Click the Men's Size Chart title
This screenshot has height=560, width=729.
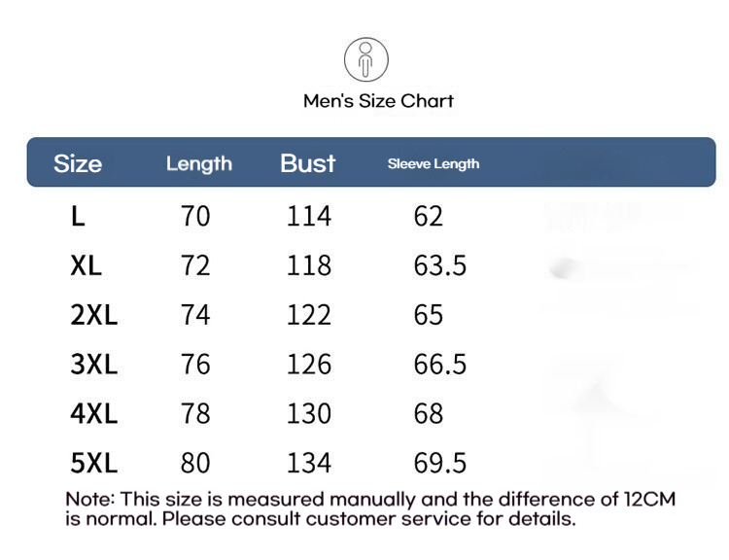pyautogui.click(x=378, y=101)
